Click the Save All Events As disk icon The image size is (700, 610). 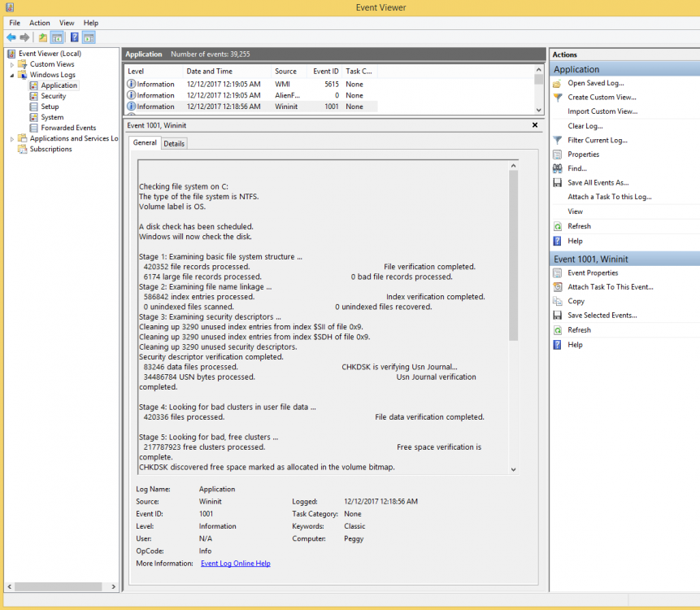(557, 183)
